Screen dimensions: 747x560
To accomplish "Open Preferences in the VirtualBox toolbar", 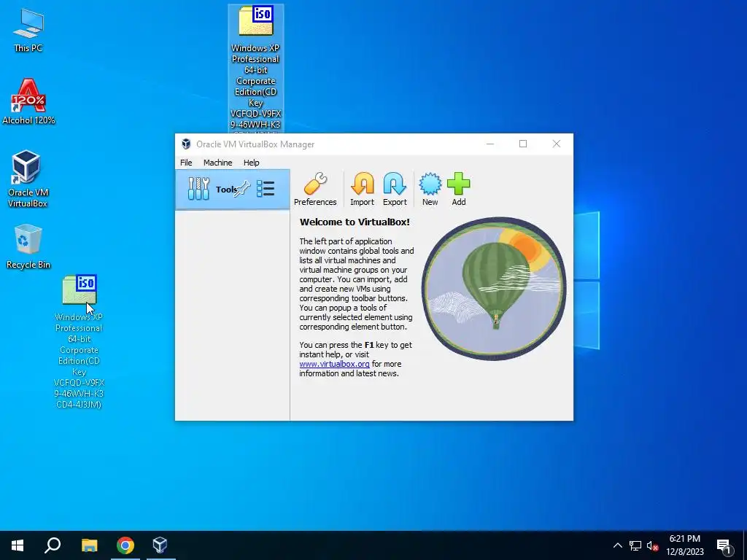I will (x=315, y=189).
